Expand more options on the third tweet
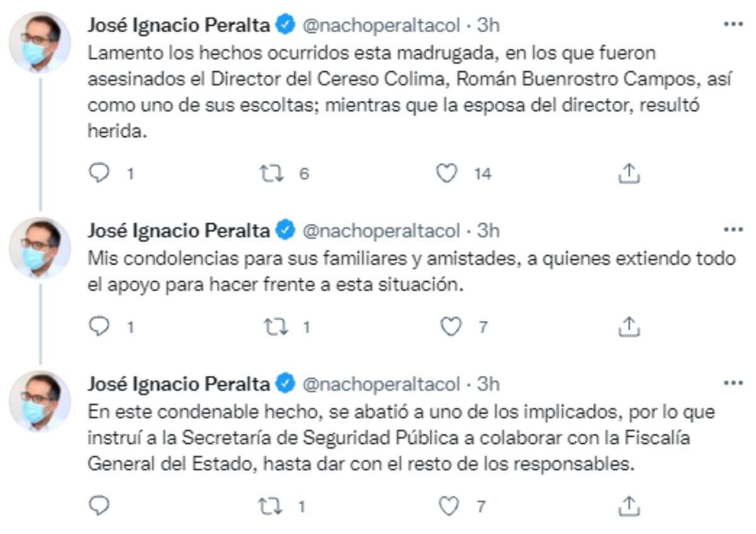Screen dimensions: 756x534 point(733,383)
